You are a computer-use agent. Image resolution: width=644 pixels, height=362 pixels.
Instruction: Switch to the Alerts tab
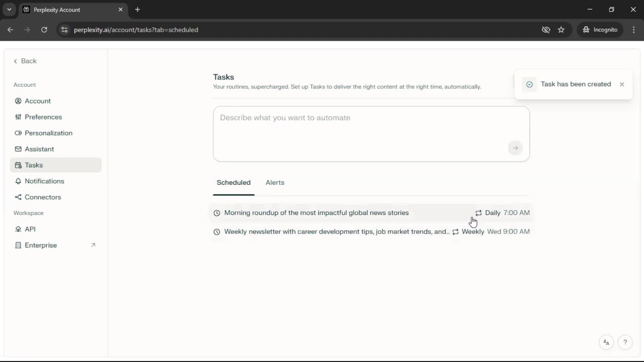pyautogui.click(x=275, y=183)
